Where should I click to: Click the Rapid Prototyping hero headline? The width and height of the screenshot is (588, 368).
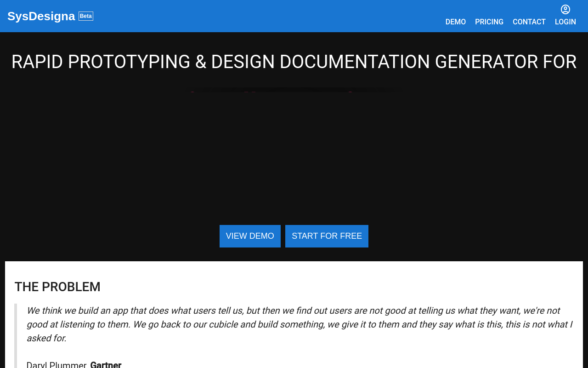pyautogui.click(x=294, y=62)
